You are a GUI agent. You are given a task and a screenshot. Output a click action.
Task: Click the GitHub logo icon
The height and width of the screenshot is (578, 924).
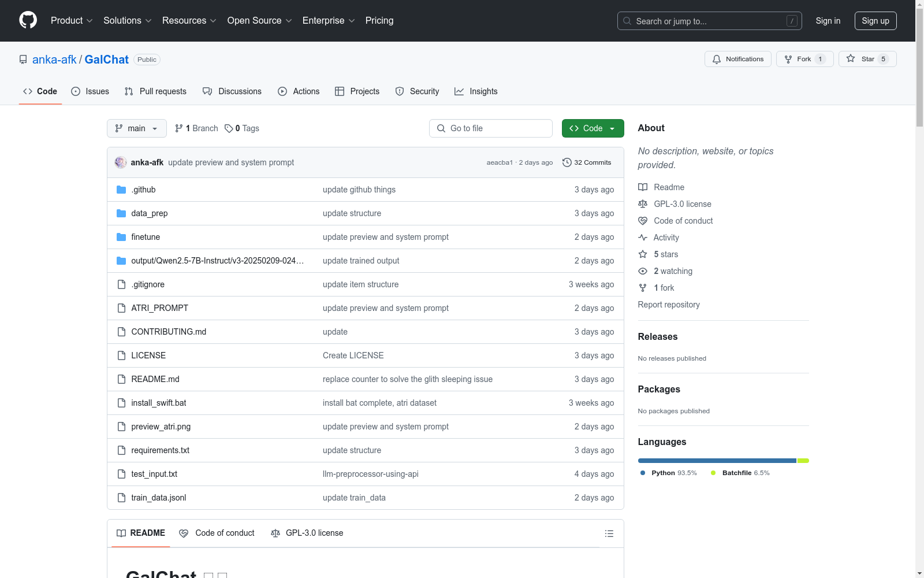[x=28, y=20]
